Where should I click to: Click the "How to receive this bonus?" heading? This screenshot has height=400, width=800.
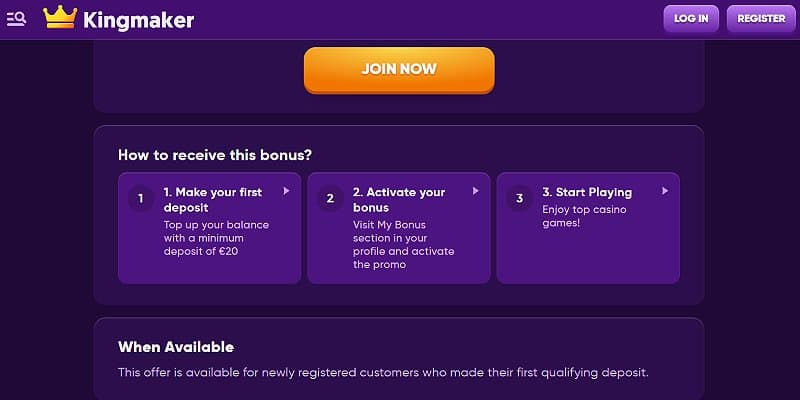[x=214, y=155]
